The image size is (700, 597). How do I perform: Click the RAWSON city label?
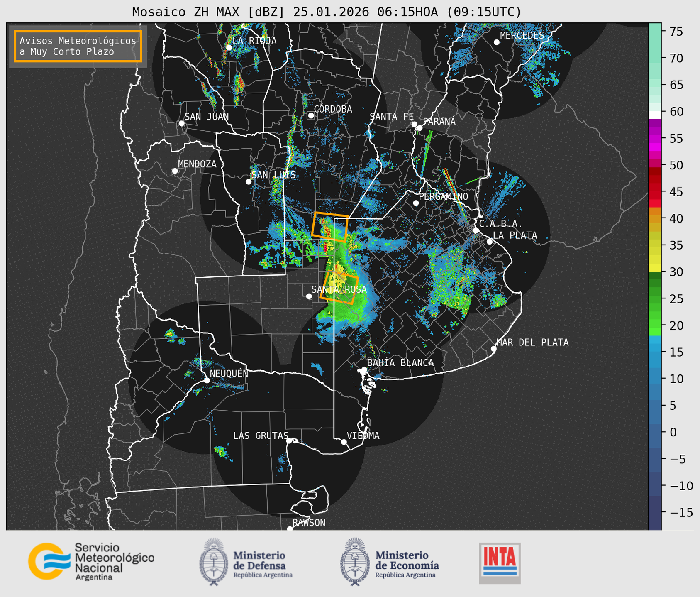pyautogui.click(x=309, y=523)
